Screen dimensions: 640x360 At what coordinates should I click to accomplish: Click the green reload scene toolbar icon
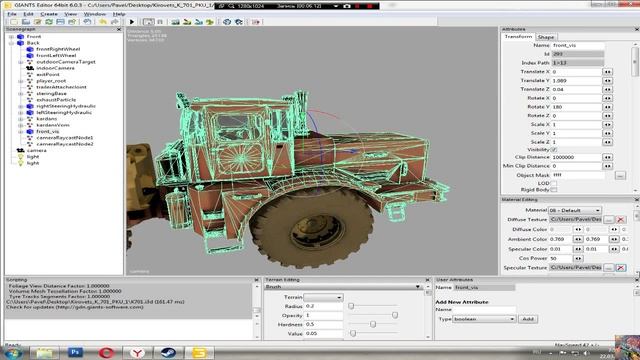click(x=49, y=22)
